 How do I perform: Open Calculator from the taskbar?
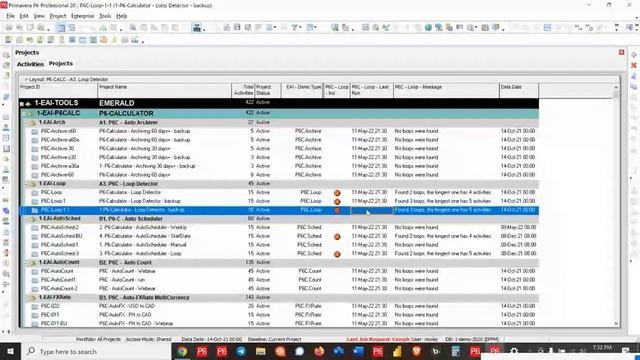(456, 351)
